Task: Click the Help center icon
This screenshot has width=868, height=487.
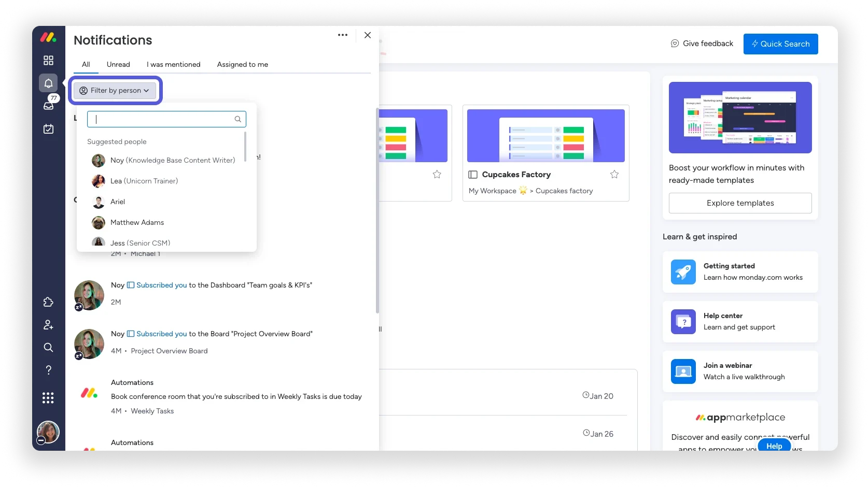Action: tap(683, 322)
